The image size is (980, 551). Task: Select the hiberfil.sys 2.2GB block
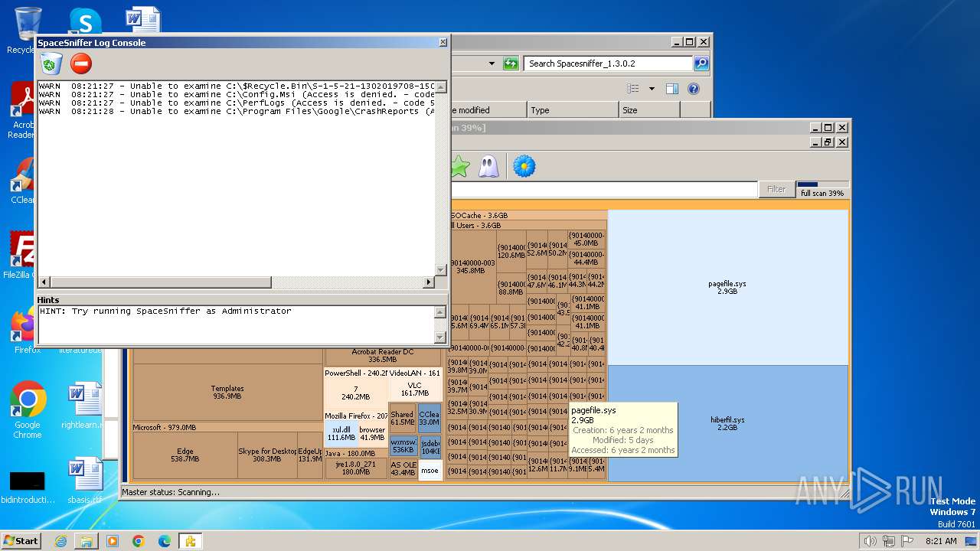(727, 423)
